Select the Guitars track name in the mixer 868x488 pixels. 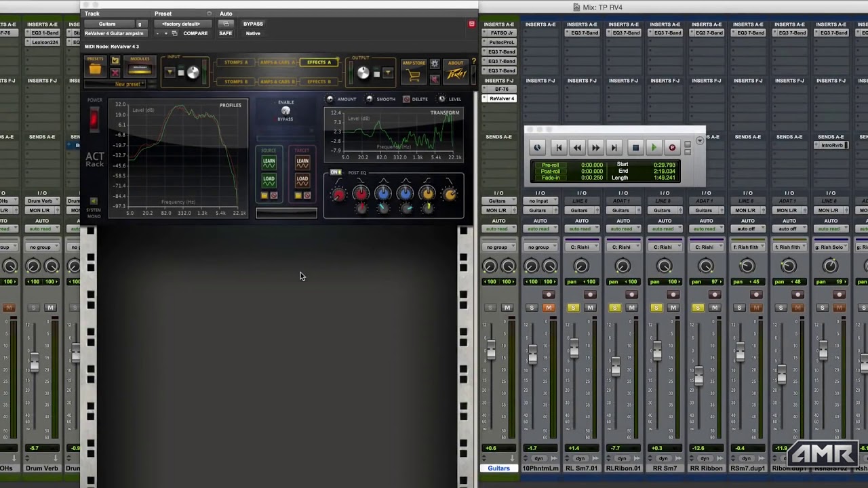click(x=498, y=468)
